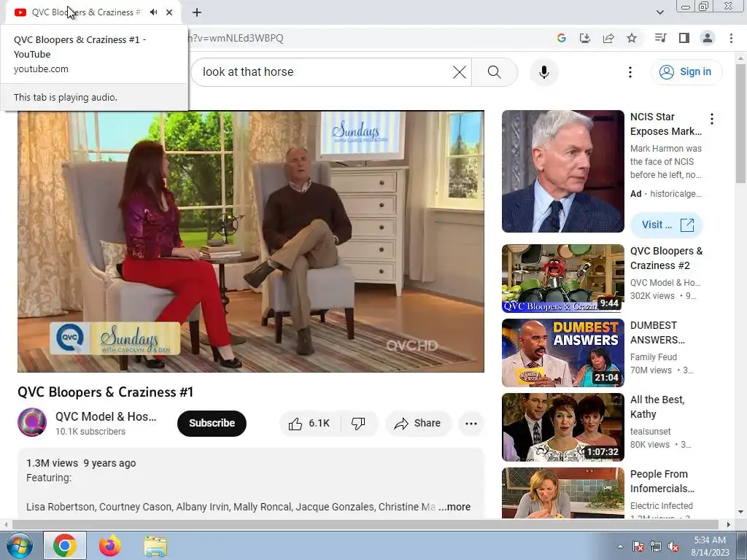747x560 pixels.
Task: Click the horizontal scrollbar right arrow
Action: 728,525
